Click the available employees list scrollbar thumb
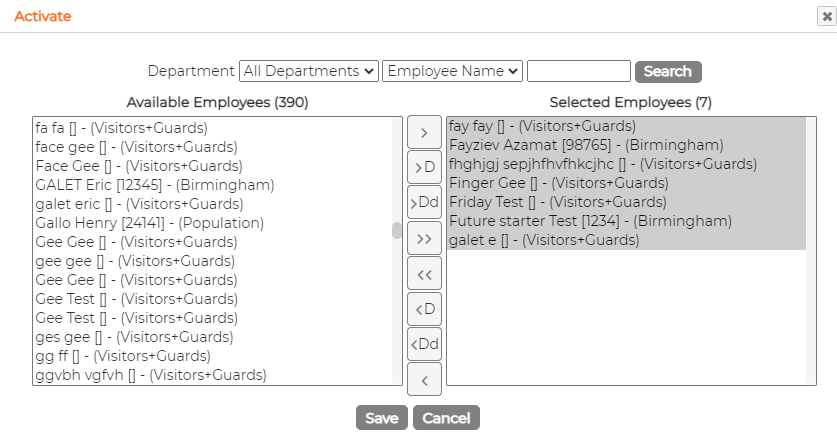 click(x=397, y=231)
